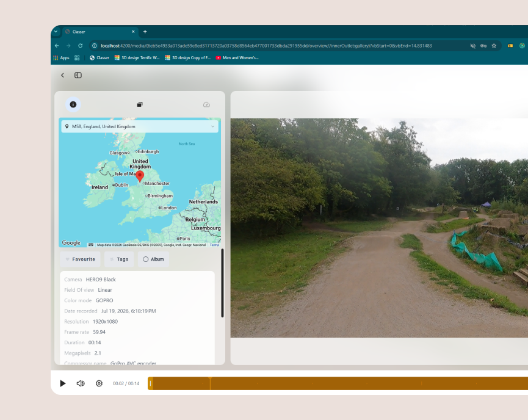
Task: Open the tab groups grid icon
Action: [x=77, y=57]
